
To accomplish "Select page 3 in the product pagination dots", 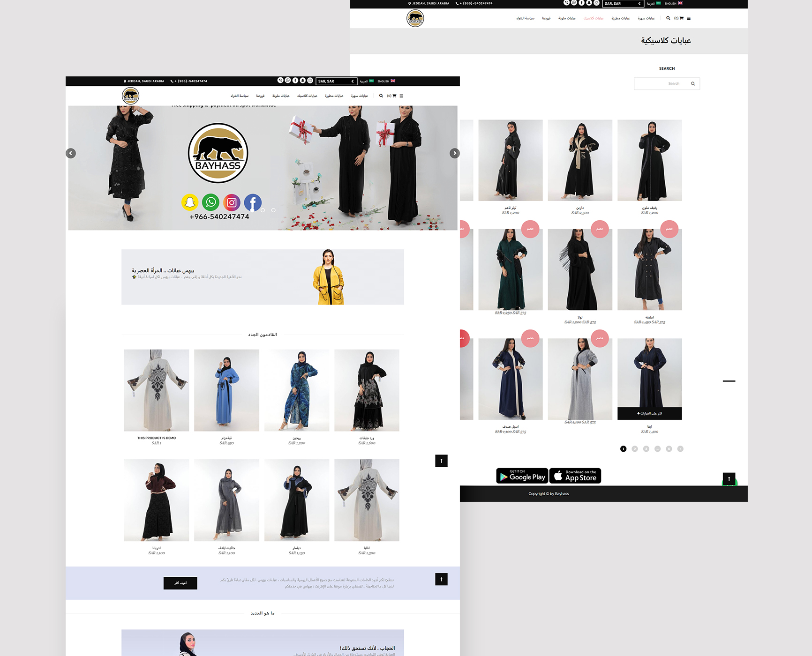I will click(x=646, y=449).
